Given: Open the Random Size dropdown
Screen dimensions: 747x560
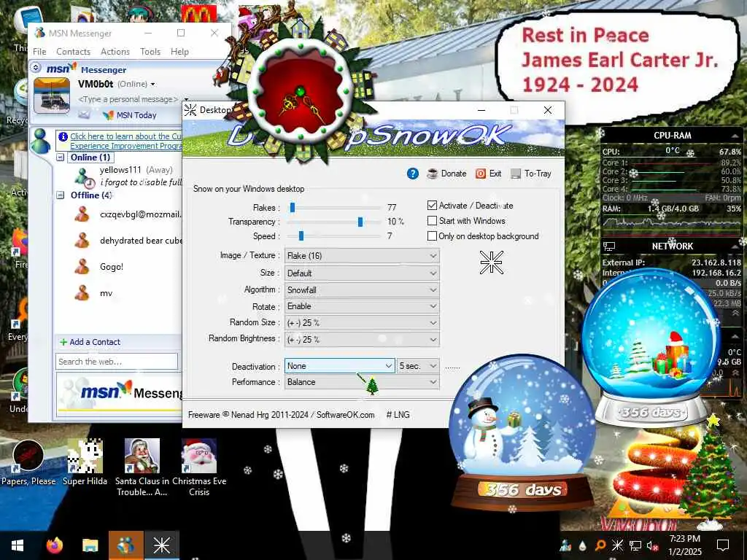Looking at the screenshot, I should click(362, 323).
